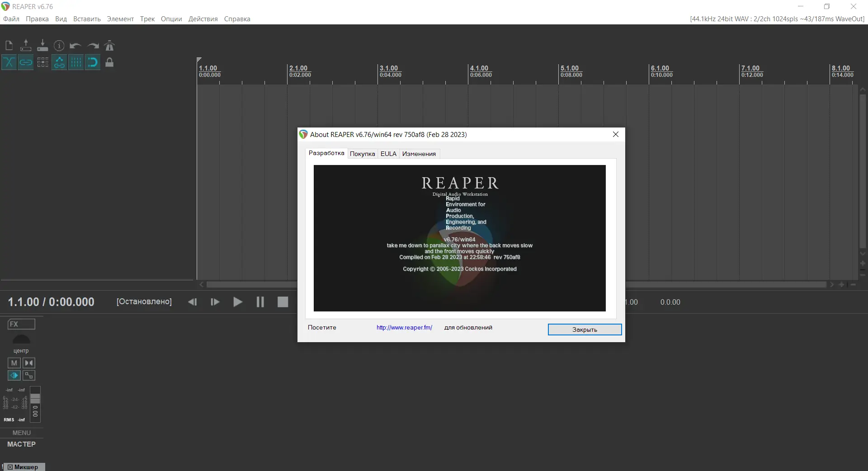Open the Файл menu

pyautogui.click(x=11, y=19)
